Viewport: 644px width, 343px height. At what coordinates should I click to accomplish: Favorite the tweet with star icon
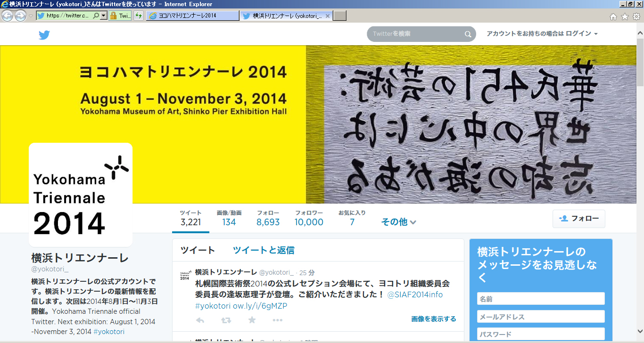252,320
